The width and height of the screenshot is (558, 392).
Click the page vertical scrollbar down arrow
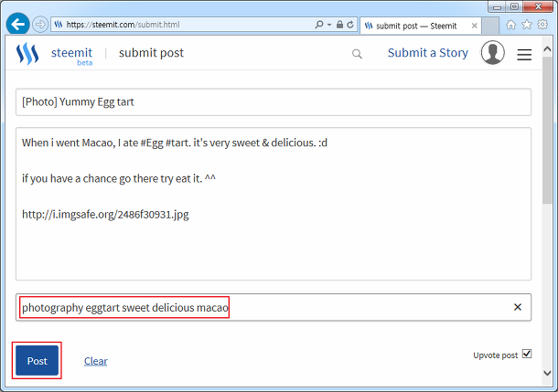click(x=547, y=373)
